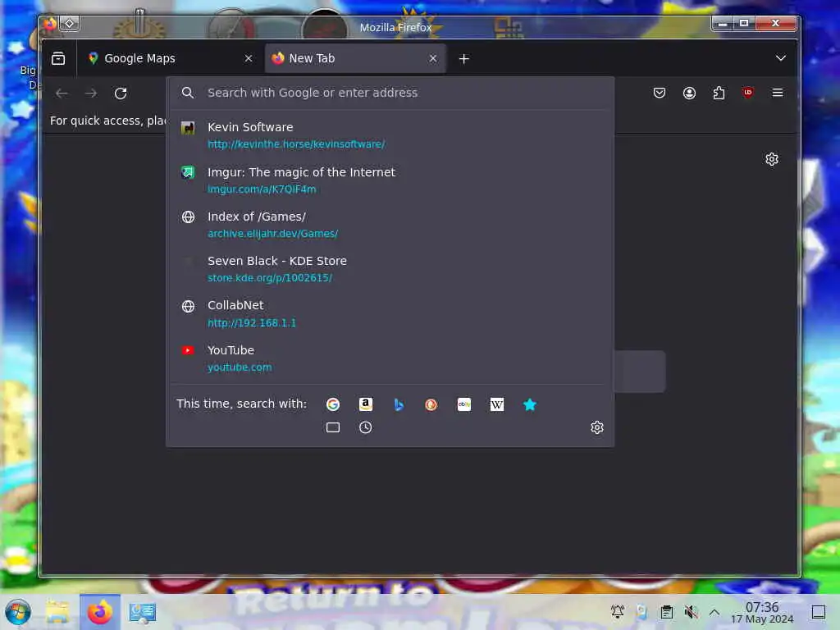This screenshot has height=630, width=840.
Task: Minimize the Firefox window
Action: point(723,23)
